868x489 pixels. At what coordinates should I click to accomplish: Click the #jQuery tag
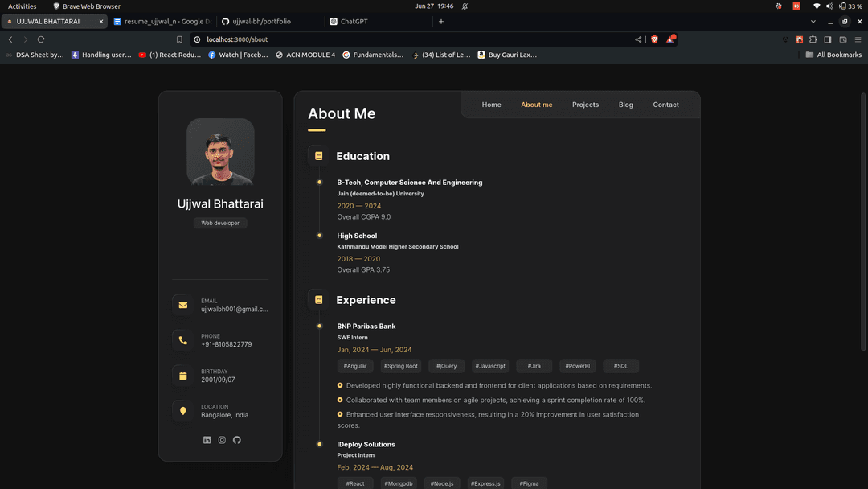coord(446,366)
